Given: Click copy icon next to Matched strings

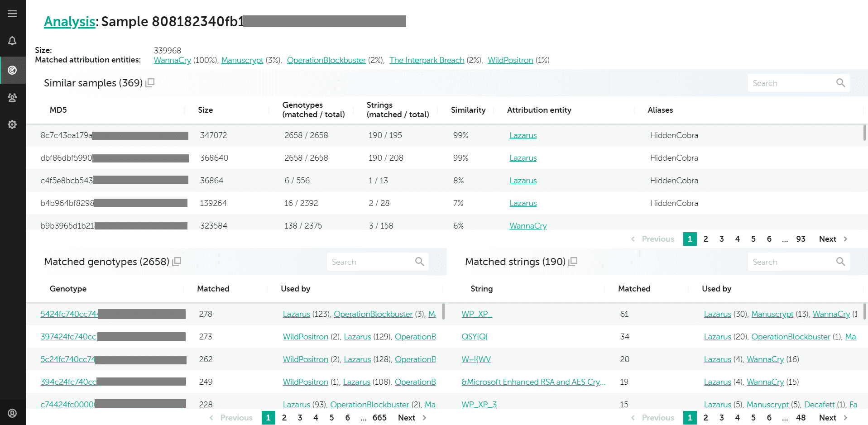Looking at the screenshot, I should pyautogui.click(x=573, y=261).
